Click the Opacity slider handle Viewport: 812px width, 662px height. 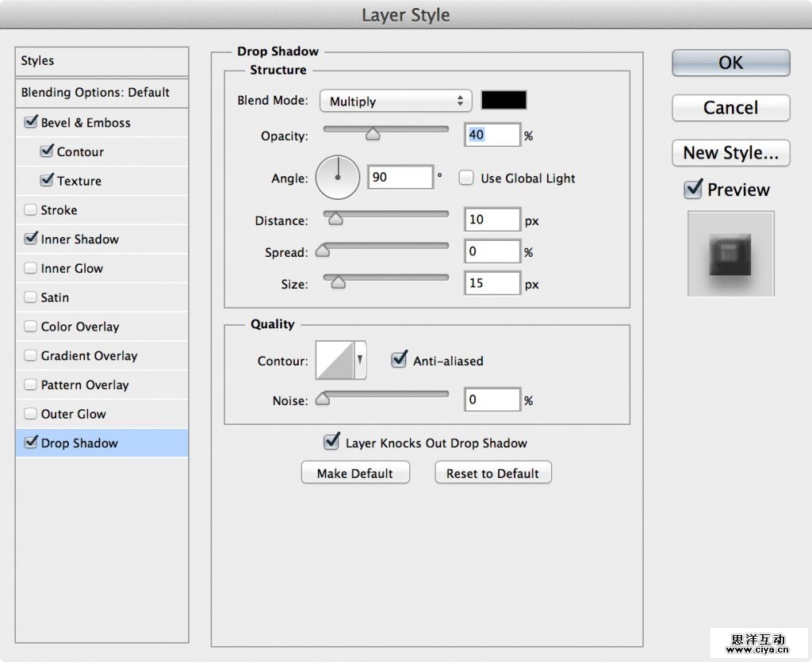372,135
